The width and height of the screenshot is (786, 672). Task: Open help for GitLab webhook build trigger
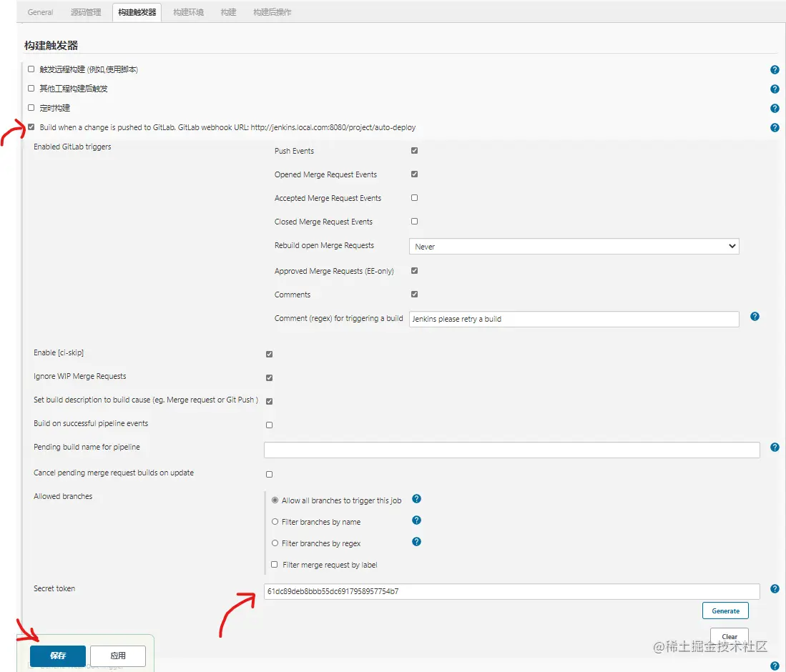tap(775, 128)
